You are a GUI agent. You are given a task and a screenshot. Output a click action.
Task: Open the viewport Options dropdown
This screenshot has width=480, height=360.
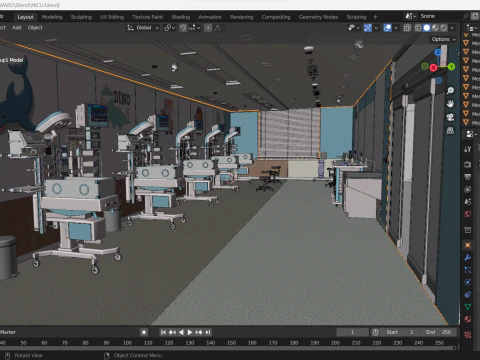pyautogui.click(x=443, y=39)
